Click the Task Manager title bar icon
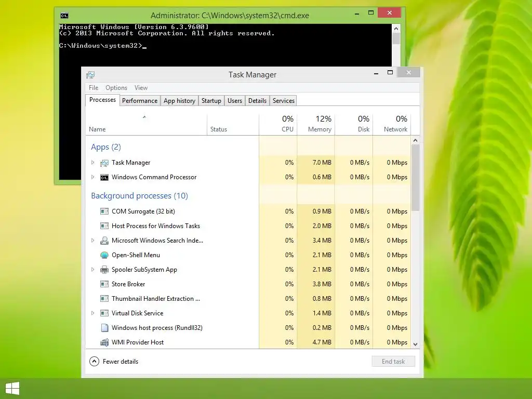The image size is (532, 399). (x=90, y=75)
